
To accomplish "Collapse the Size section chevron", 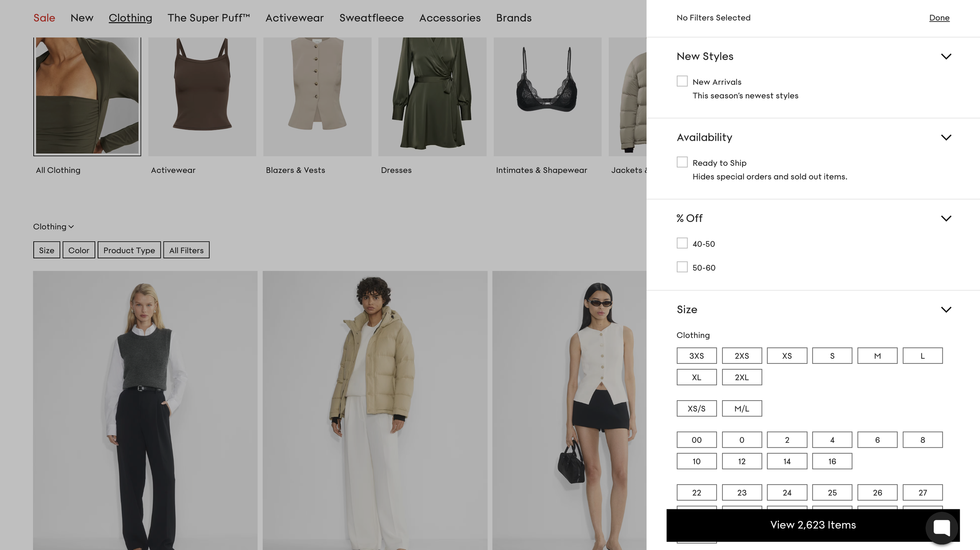I will (x=946, y=310).
